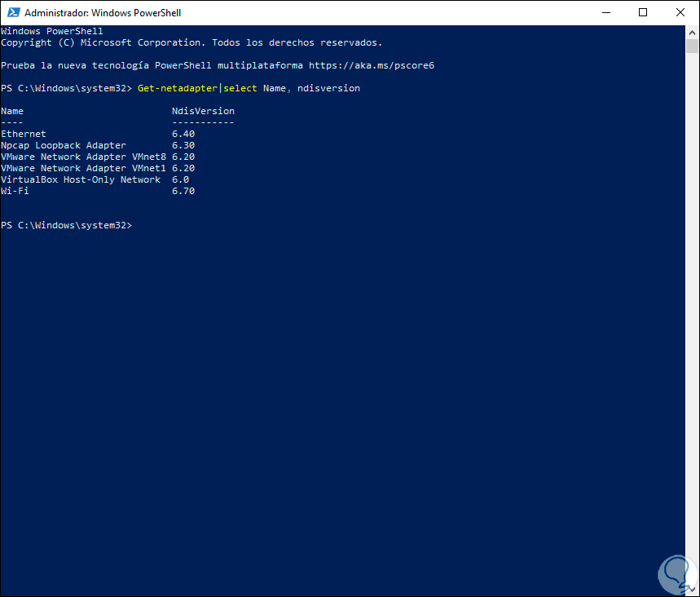Click the scrollbar up arrow
Screen dimensions: 700x597
coord(692,32)
